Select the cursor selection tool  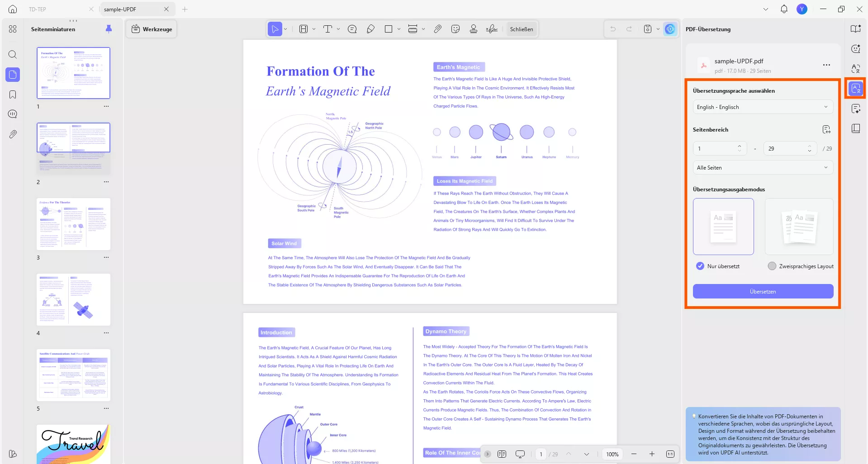[275, 29]
